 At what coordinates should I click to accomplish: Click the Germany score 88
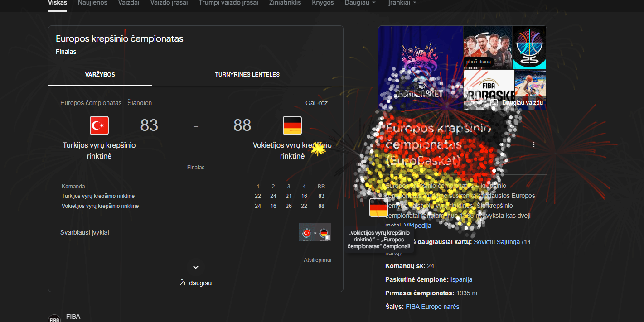point(242,125)
